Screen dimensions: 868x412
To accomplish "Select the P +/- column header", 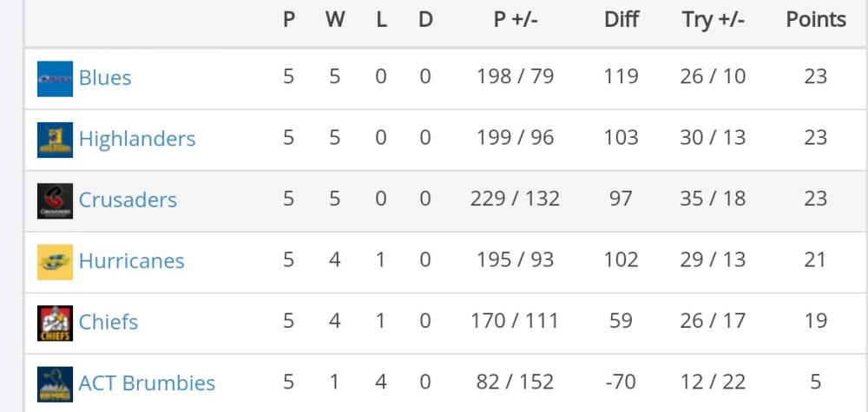I will pos(516,20).
